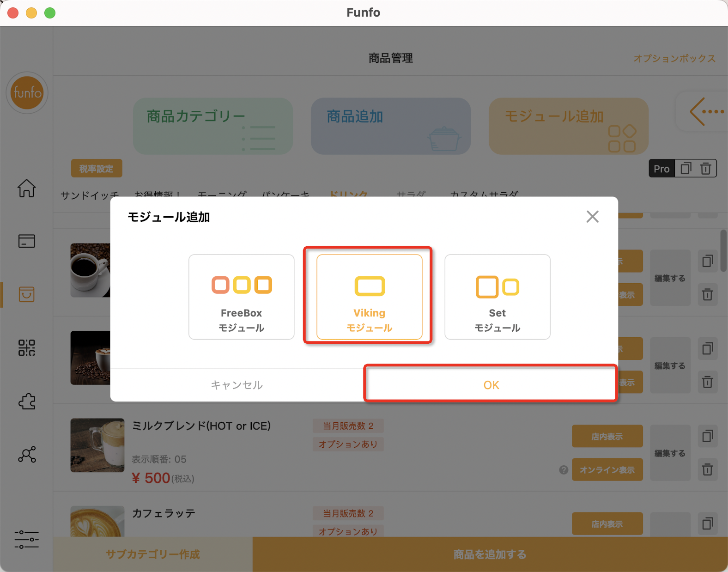Select the FreeBox module option

click(241, 297)
